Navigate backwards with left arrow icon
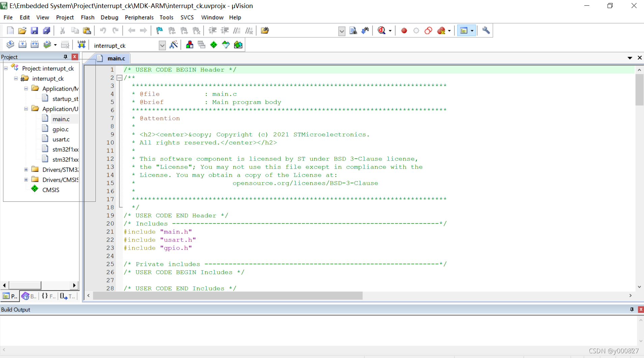Viewport: 644px width, 358px height. coord(131,31)
